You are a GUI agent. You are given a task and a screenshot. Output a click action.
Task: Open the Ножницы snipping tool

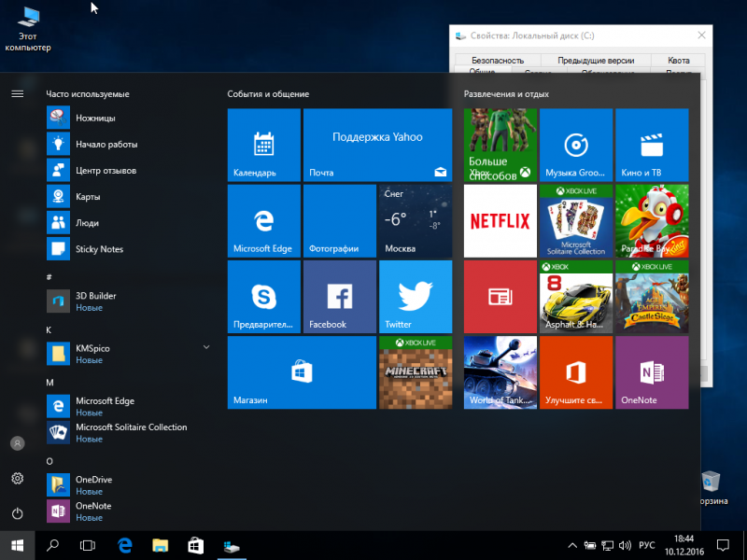(x=129, y=119)
